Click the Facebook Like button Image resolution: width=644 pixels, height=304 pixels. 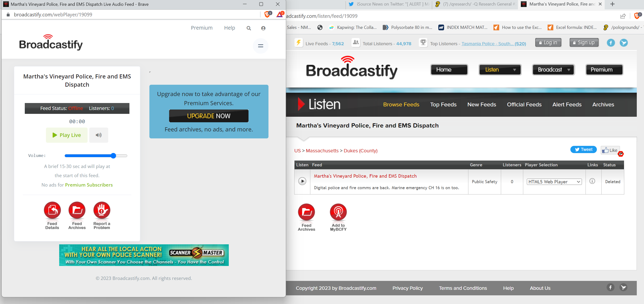610,150
